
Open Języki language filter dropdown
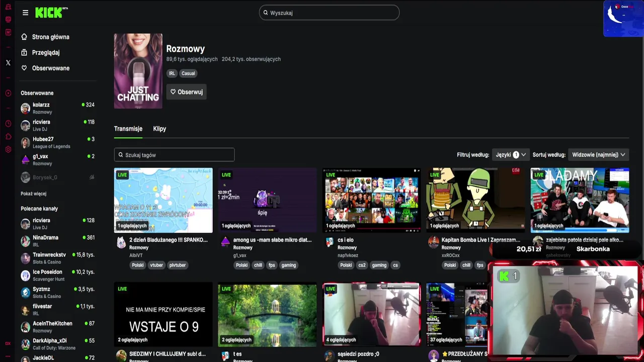511,155
